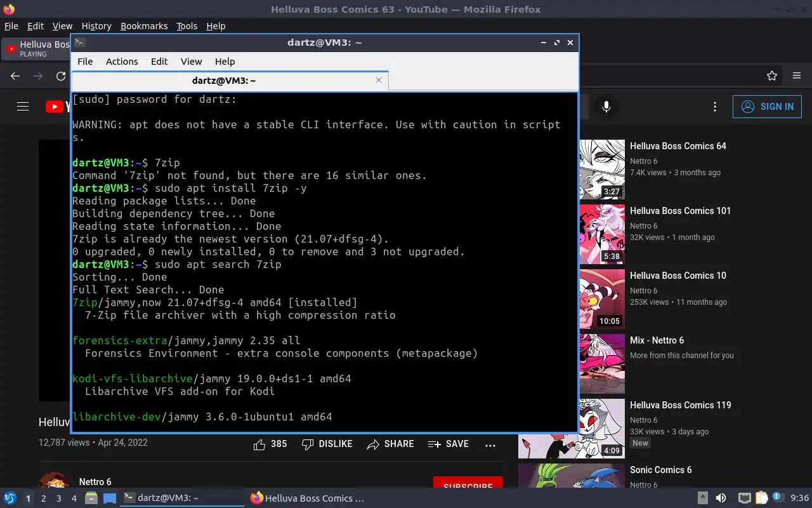The image size is (812, 508).
Task: Click '12,787 views' text under video
Action: (64, 443)
